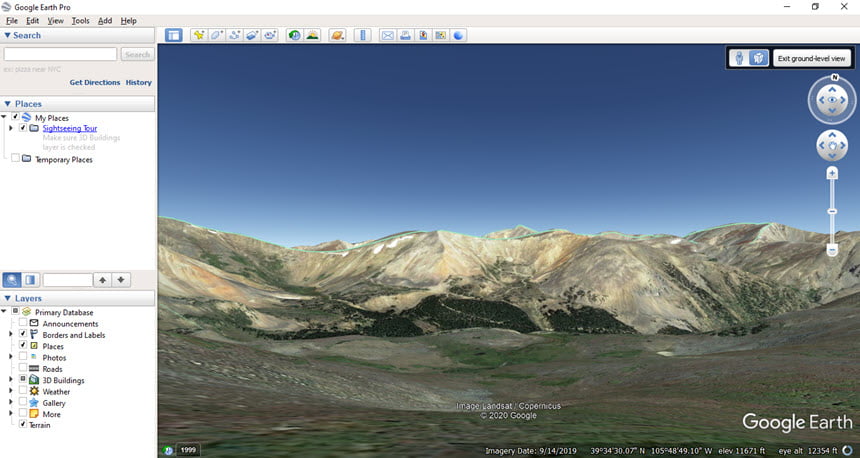Uncheck the Places layer checkbox
The image size is (860, 458).
(x=23, y=345)
